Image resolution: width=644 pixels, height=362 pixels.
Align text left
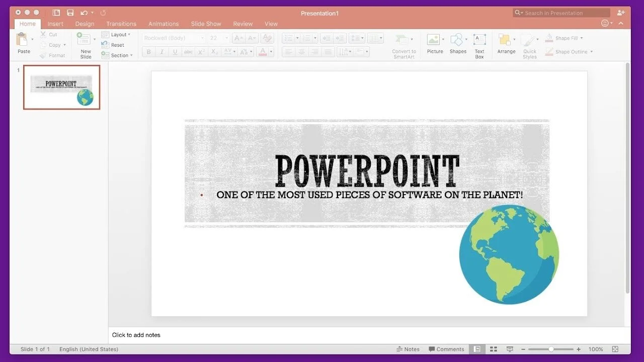pyautogui.click(x=288, y=52)
